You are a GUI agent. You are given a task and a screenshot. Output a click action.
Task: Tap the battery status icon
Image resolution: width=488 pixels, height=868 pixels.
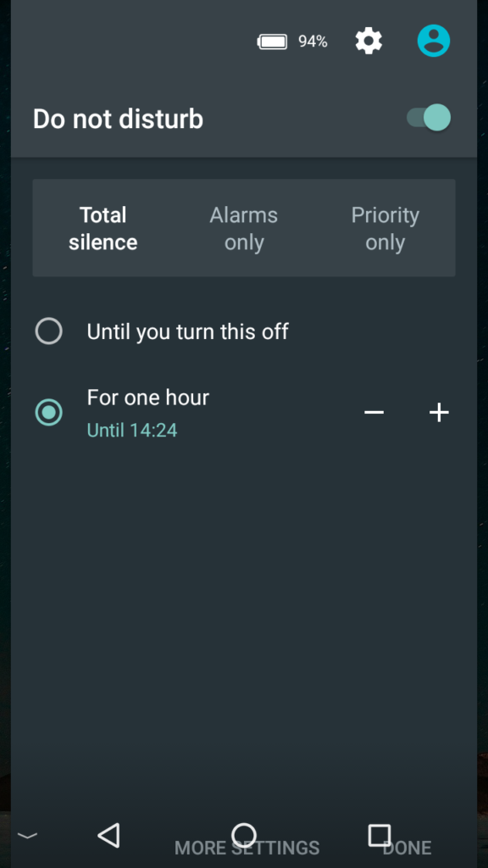coord(272,42)
